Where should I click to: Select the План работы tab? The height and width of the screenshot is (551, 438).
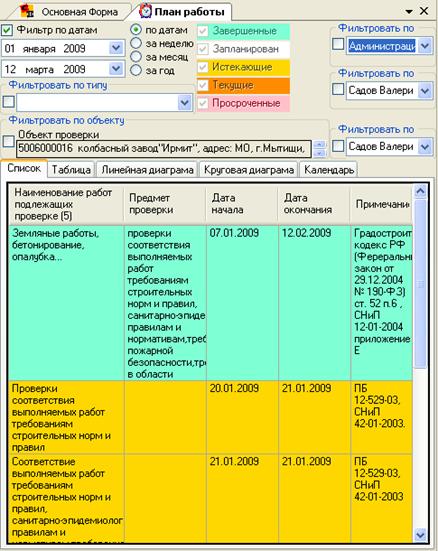tap(182, 11)
